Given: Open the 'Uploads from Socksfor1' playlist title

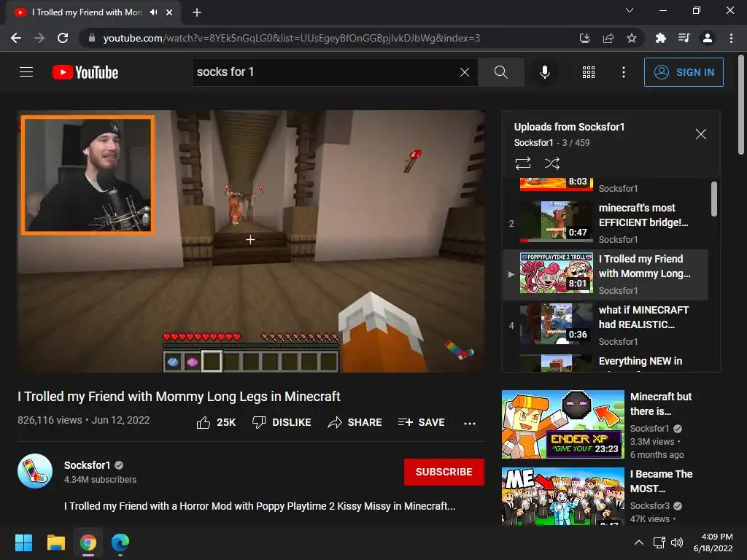Looking at the screenshot, I should (569, 127).
